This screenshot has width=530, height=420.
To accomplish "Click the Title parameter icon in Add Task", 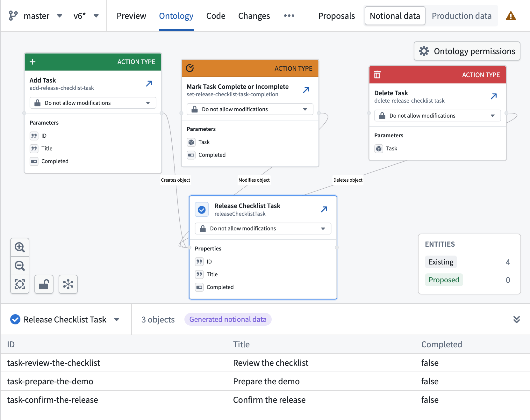I will pos(34,148).
